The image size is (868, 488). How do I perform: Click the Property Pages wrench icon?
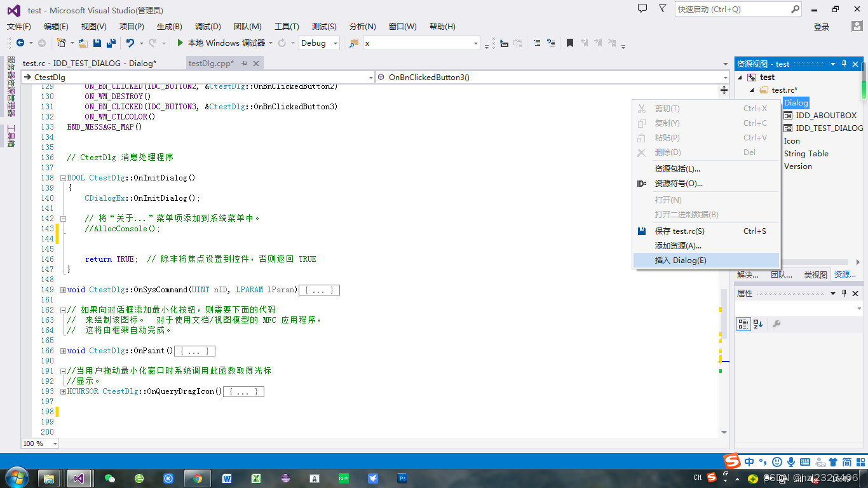(776, 324)
